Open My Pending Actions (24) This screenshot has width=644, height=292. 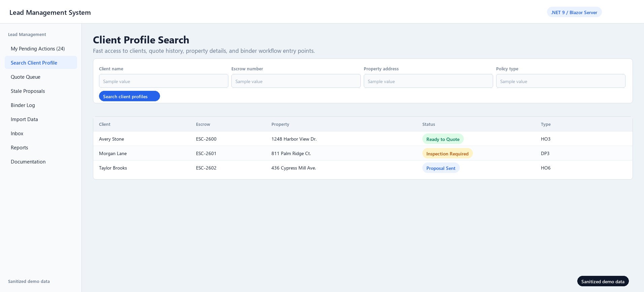point(41,49)
